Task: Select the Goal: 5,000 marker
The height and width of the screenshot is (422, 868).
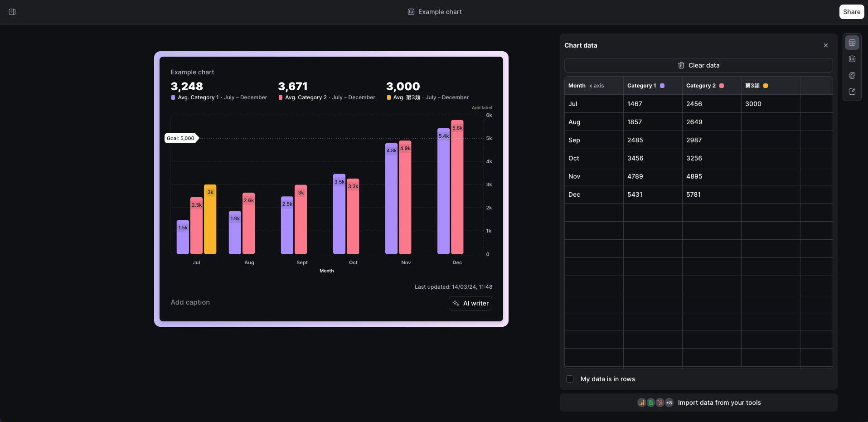Action: [x=181, y=138]
